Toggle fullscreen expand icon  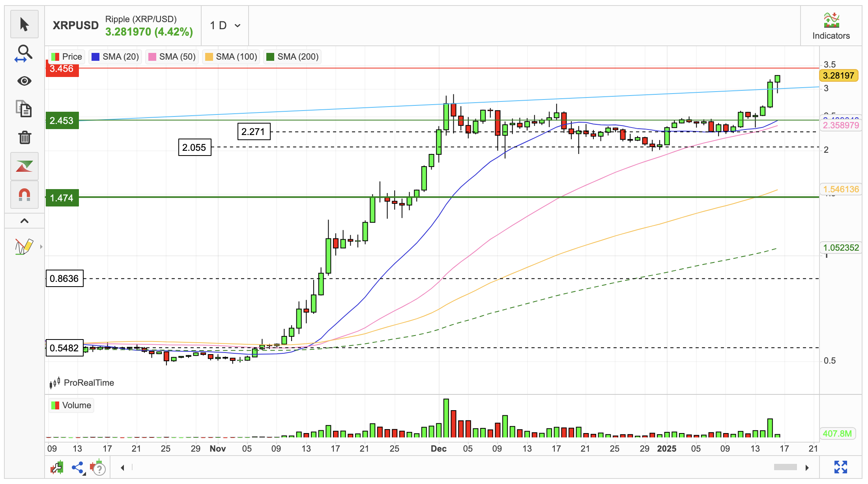(x=841, y=467)
